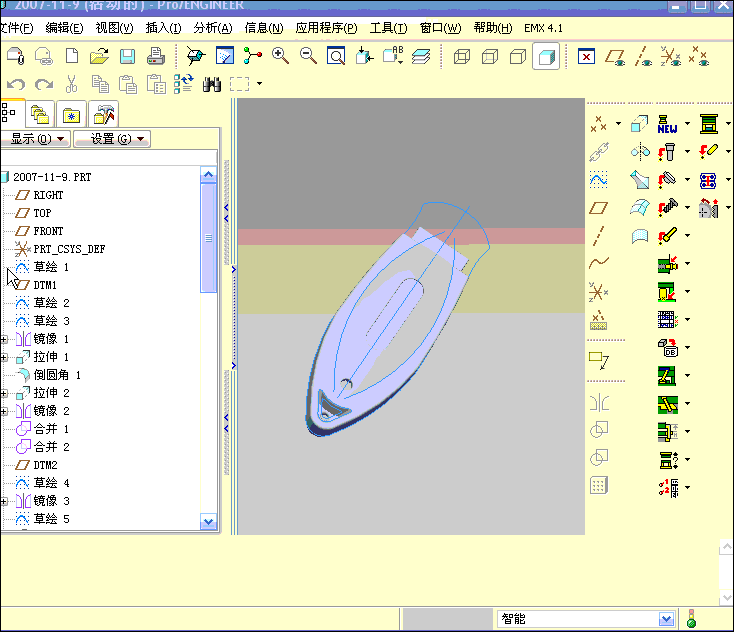Viewport: 734px width, 632px height.
Task: Click the pattern tool in right toolbar
Action: [x=599, y=485]
